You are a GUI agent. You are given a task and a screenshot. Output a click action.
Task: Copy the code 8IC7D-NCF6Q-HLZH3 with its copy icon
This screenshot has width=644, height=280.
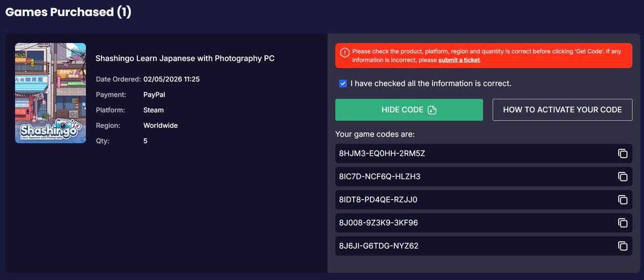(x=623, y=177)
